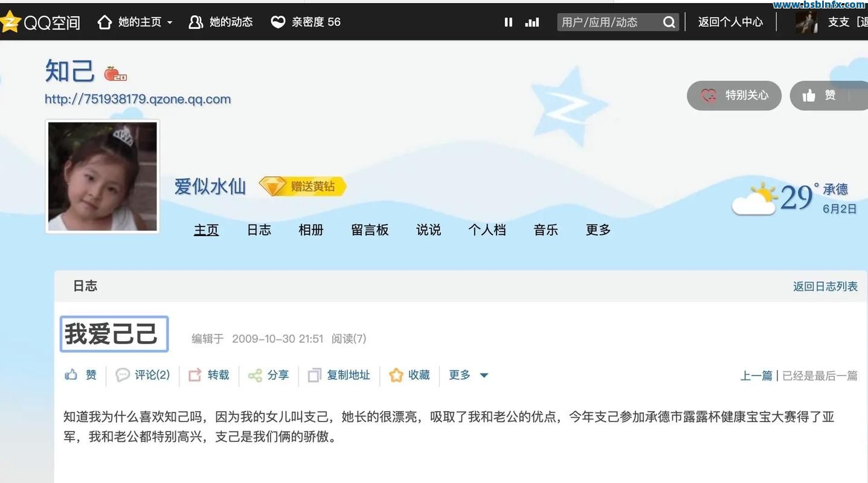This screenshot has height=483, width=868.
Task: Open 评论(2) comments bubble
Action: [123, 375]
